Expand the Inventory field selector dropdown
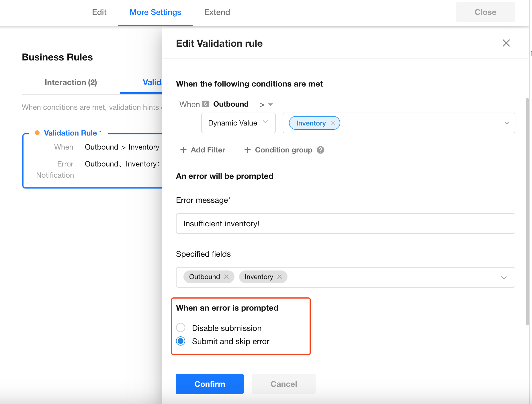This screenshot has height=404, width=532. 506,123
